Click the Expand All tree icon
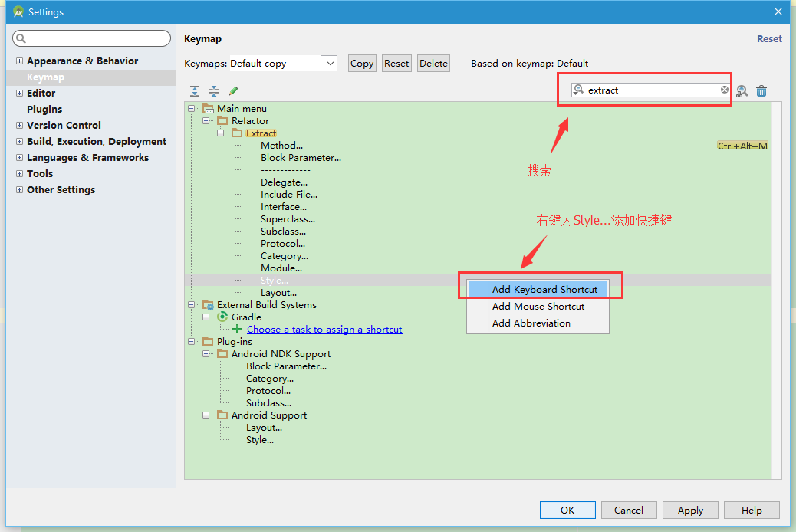 195,91
